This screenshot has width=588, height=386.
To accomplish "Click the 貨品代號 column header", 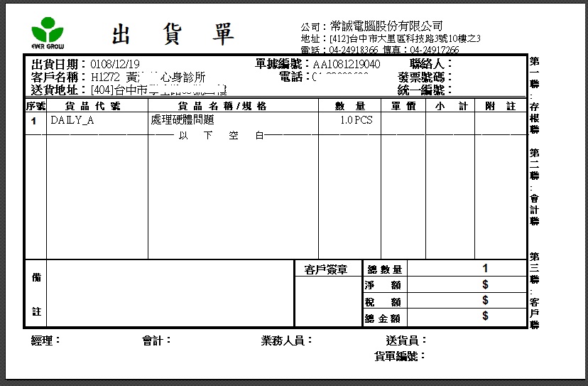I will pyautogui.click(x=97, y=106).
